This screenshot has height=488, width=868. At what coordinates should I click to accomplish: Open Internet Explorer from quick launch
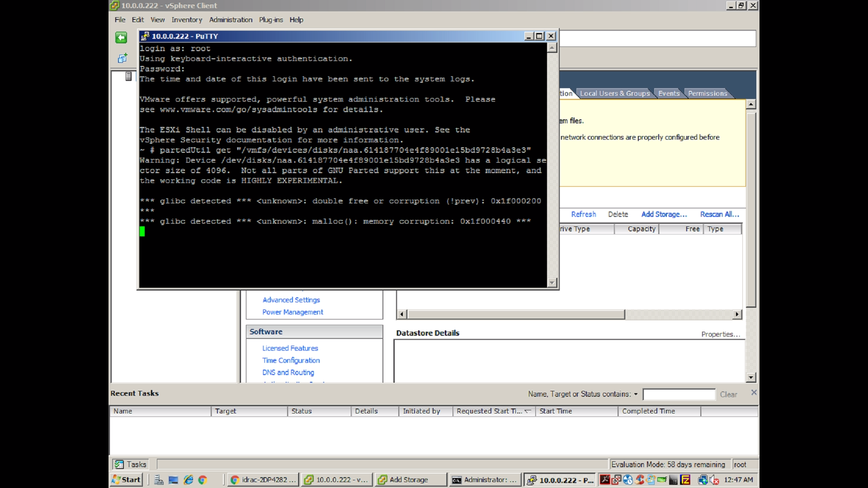click(x=189, y=480)
